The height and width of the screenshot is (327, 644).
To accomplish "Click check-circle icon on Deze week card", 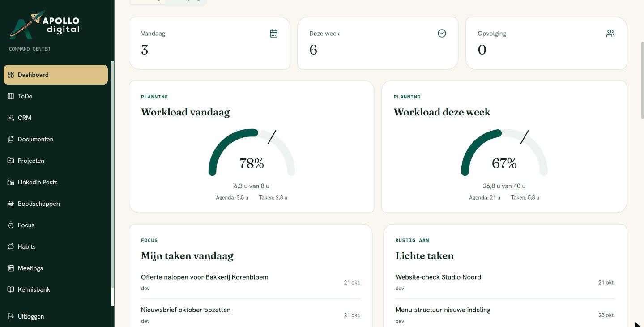I will click(x=442, y=34).
